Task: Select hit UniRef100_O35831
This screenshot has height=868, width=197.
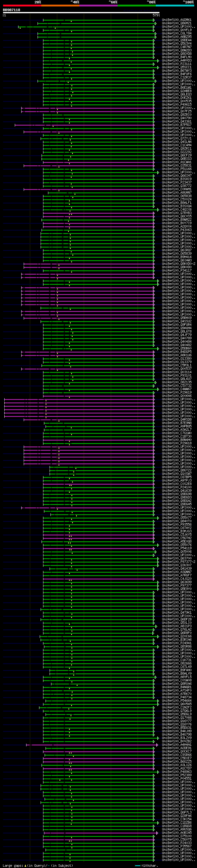Action: click(177, 165)
